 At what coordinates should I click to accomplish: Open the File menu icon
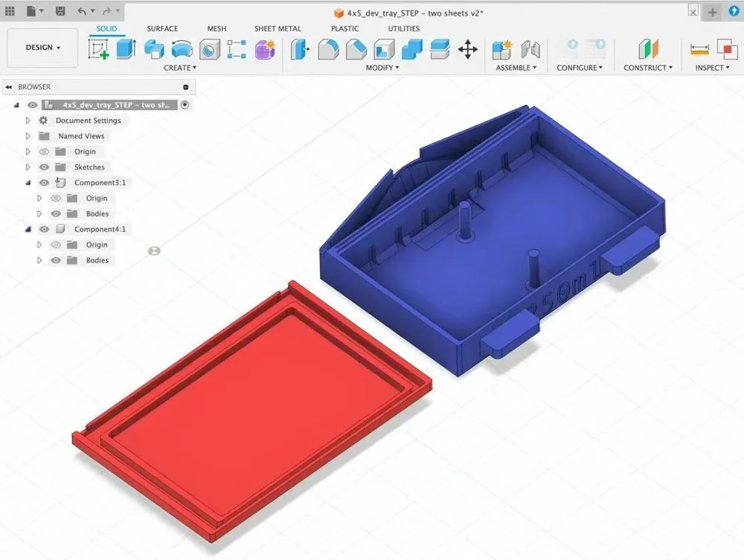(35, 11)
